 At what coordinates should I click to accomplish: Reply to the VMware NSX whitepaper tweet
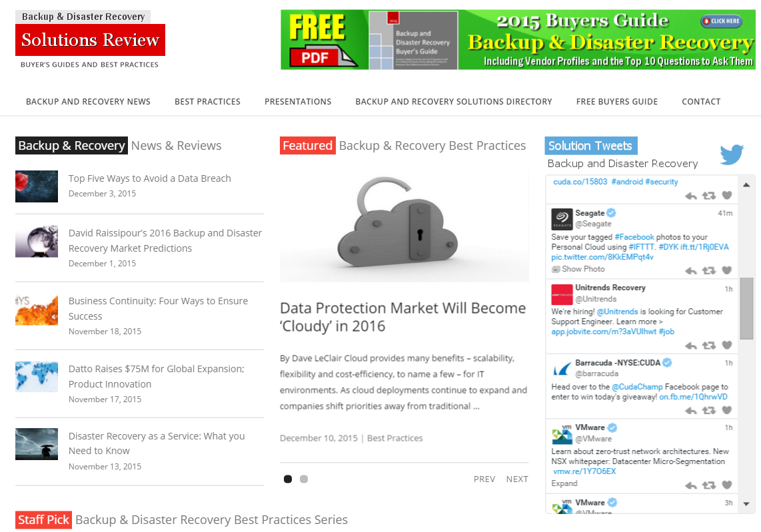[x=690, y=485]
